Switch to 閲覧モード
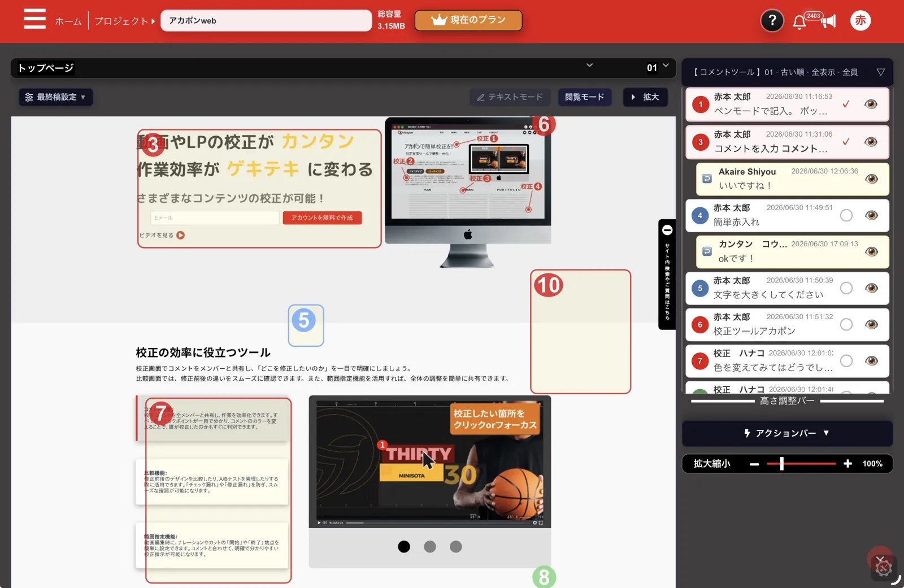 pos(584,97)
